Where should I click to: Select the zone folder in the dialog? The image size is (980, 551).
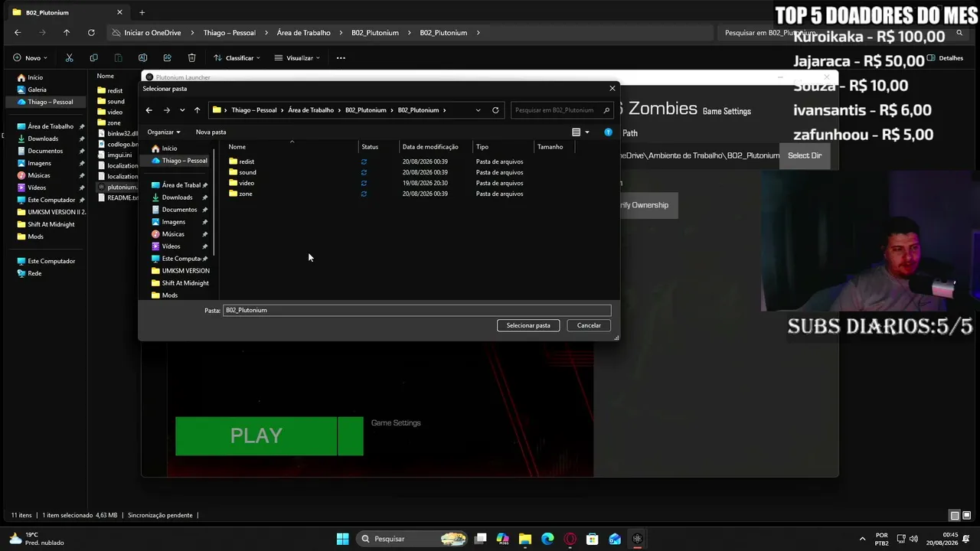click(x=246, y=194)
